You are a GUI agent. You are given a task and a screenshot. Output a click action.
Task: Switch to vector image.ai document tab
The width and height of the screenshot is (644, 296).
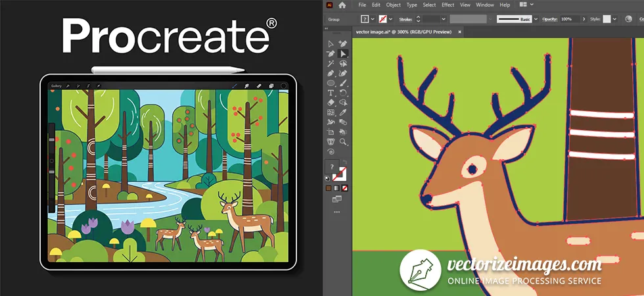[x=405, y=32]
